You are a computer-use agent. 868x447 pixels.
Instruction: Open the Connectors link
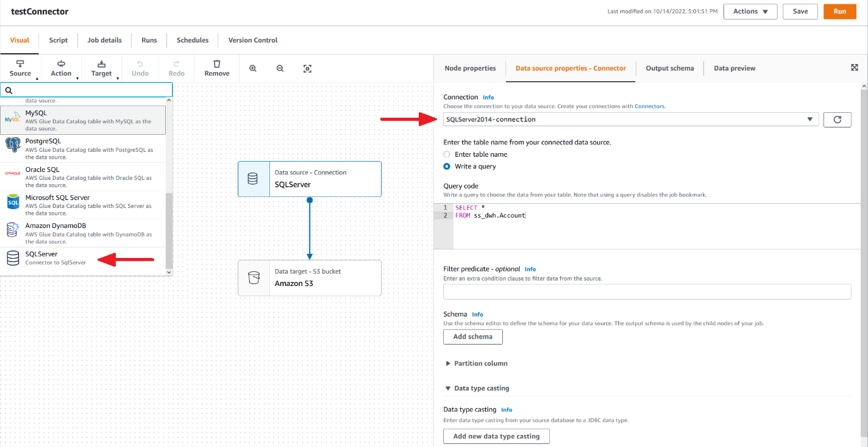pos(649,106)
